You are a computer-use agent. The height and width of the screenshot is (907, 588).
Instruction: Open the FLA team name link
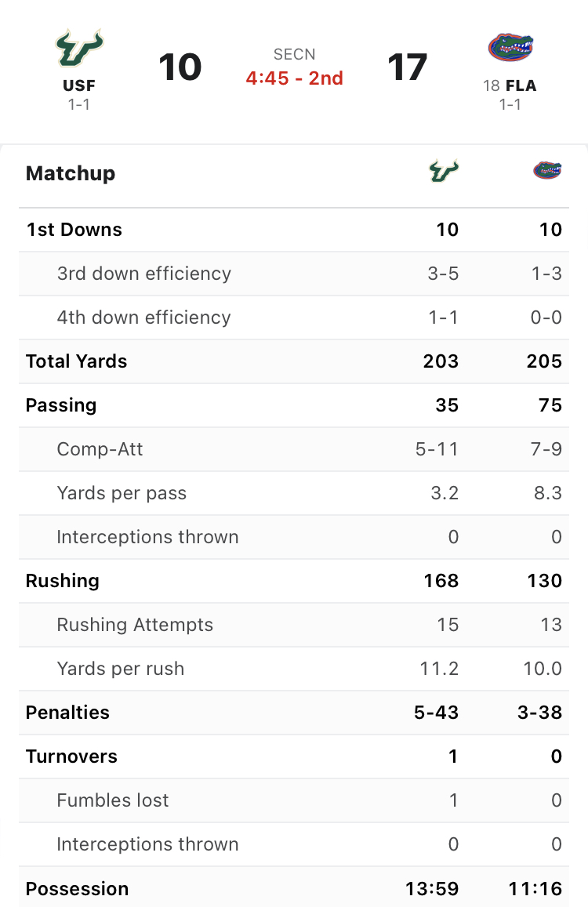521,85
